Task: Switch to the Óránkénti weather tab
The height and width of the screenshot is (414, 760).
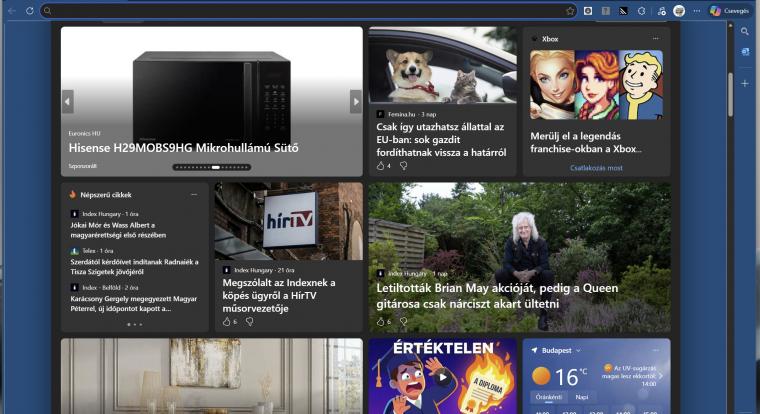Action: 549,397
